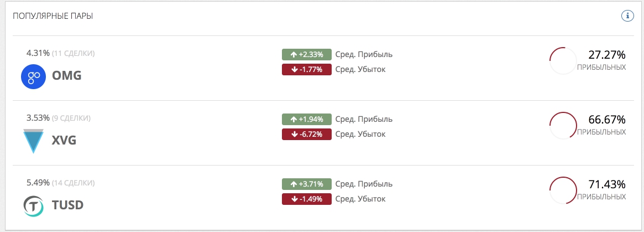Click the green +1.94% profit badge
Screen dimensions: 644x232
pyautogui.click(x=306, y=119)
